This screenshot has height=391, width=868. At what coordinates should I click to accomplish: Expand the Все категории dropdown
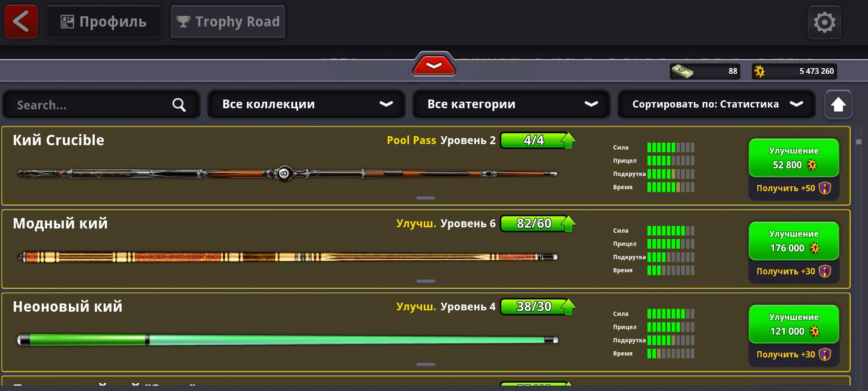(x=511, y=104)
